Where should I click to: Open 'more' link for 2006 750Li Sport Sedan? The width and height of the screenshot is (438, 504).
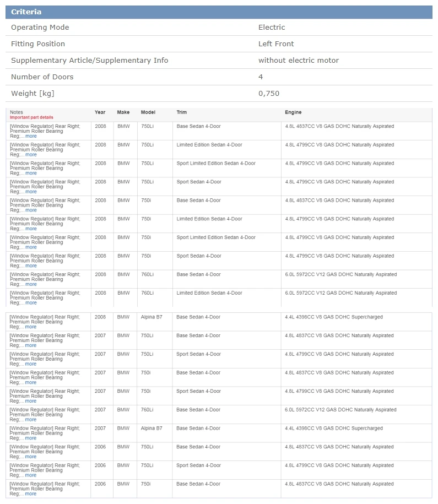30,475
